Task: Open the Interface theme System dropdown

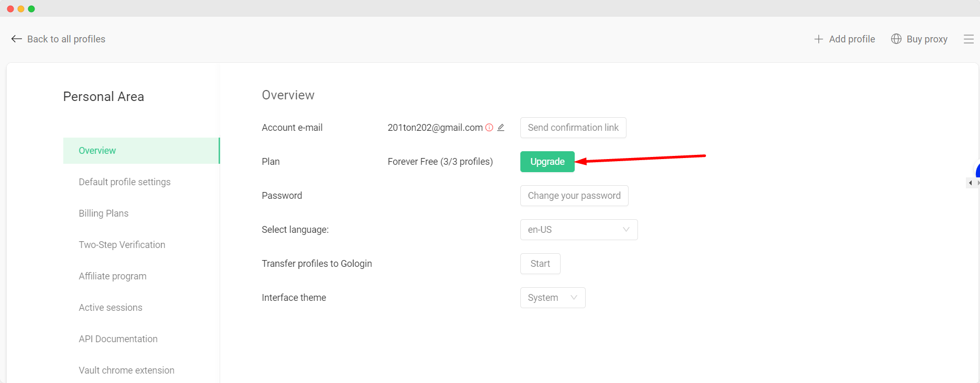Action: [x=553, y=298]
